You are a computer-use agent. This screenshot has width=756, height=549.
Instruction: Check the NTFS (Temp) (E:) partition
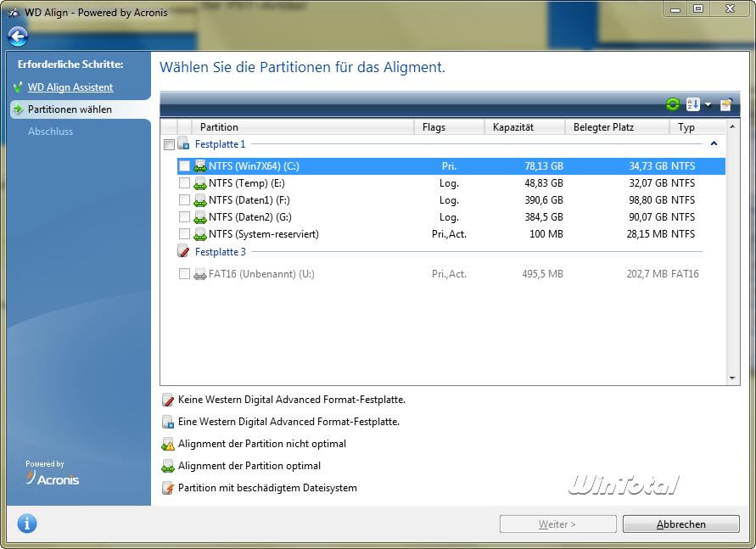coord(184,183)
